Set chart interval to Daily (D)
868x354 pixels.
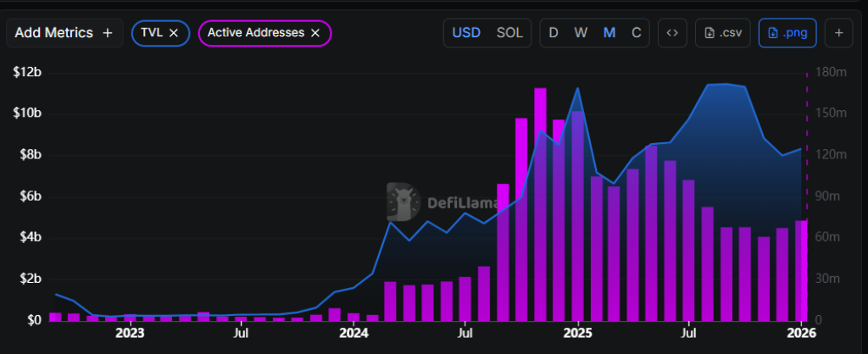554,33
